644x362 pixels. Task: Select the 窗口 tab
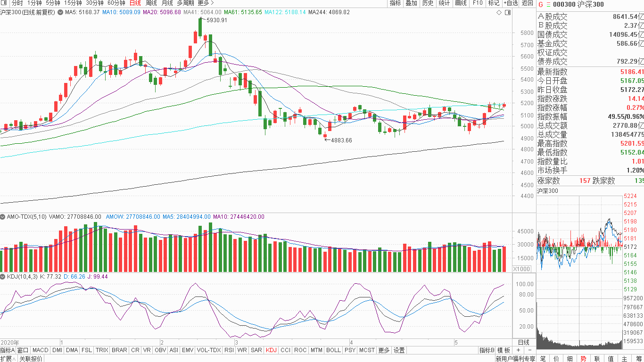pos(23,350)
